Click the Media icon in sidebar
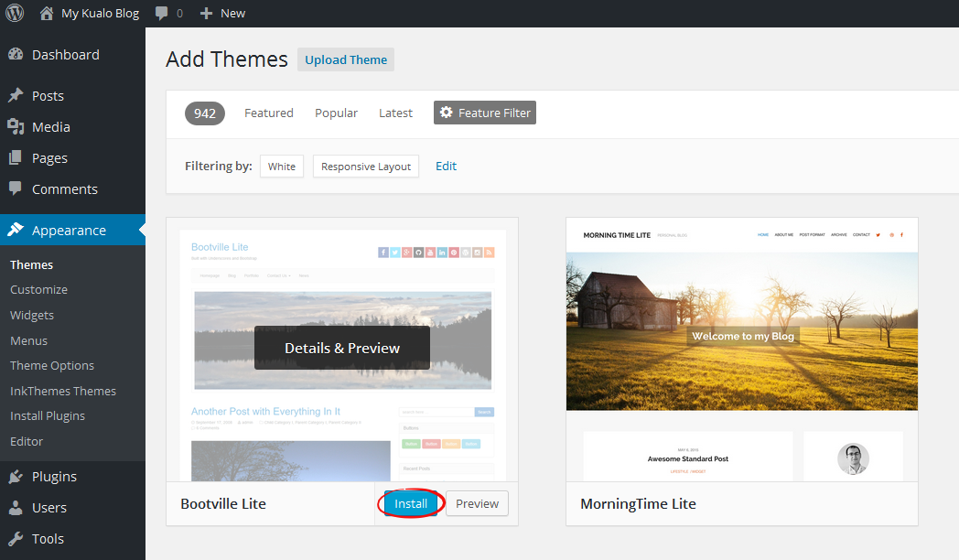The width and height of the screenshot is (959, 560). 16,126
